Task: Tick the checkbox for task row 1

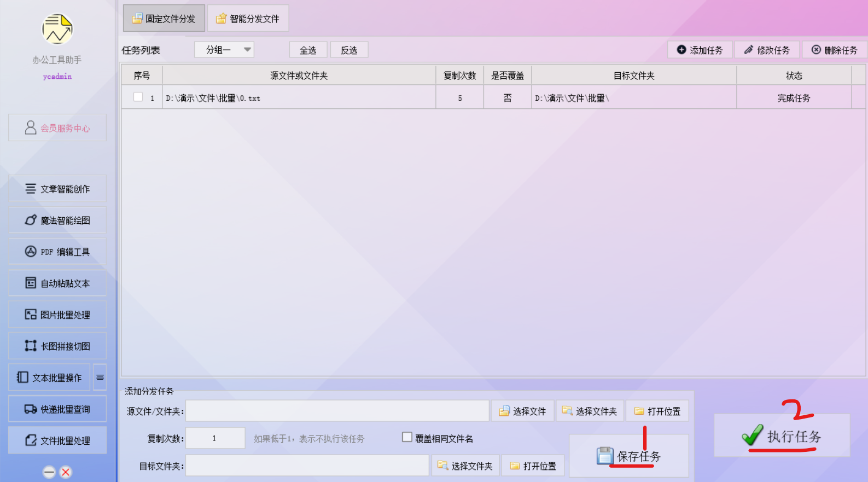Action: (138, 97)
